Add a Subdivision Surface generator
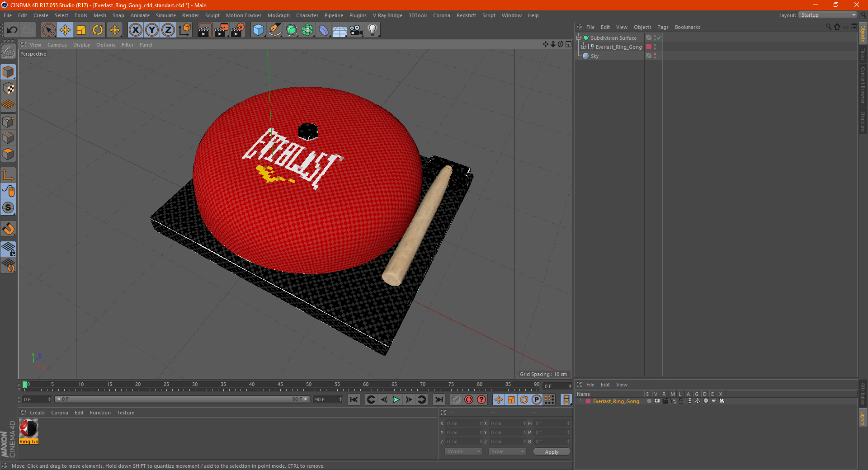868x470 pixels. tap(291, 30)
